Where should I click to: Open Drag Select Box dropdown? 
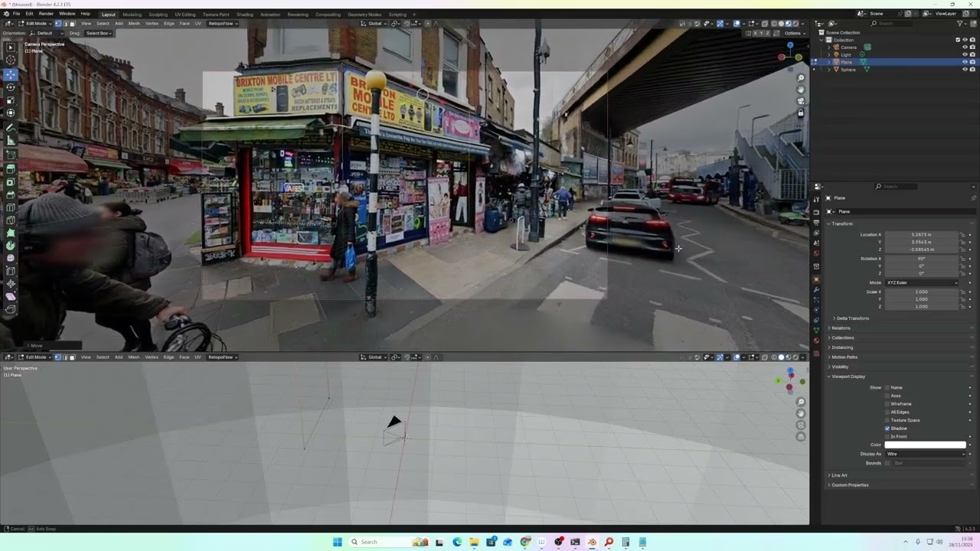[x=98, y=33]
